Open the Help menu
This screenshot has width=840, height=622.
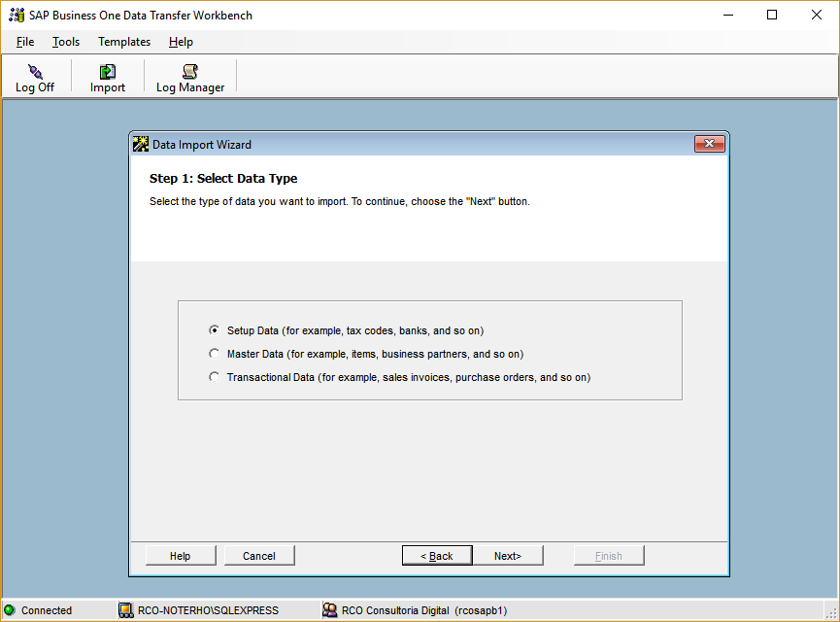[x=181, y=42]
